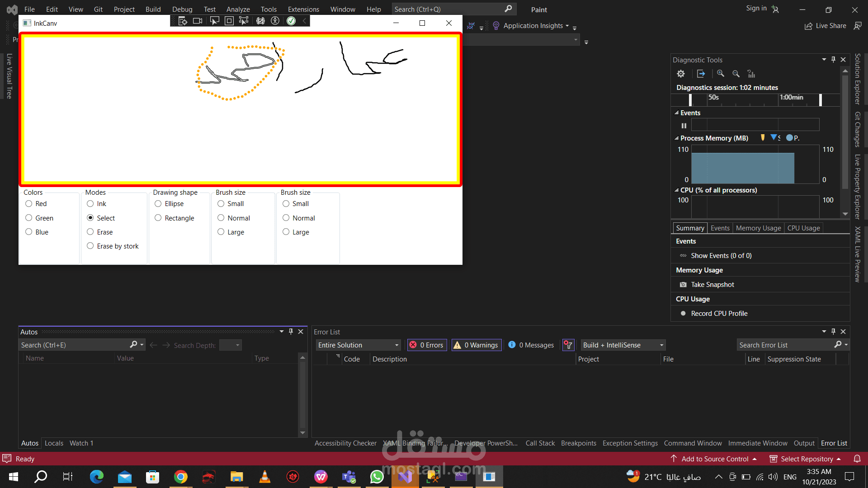Image resolution: width=868 pixels, height=488 pixels.
Task: Select Small in the first Brush size group
Action: pos(221,204)
